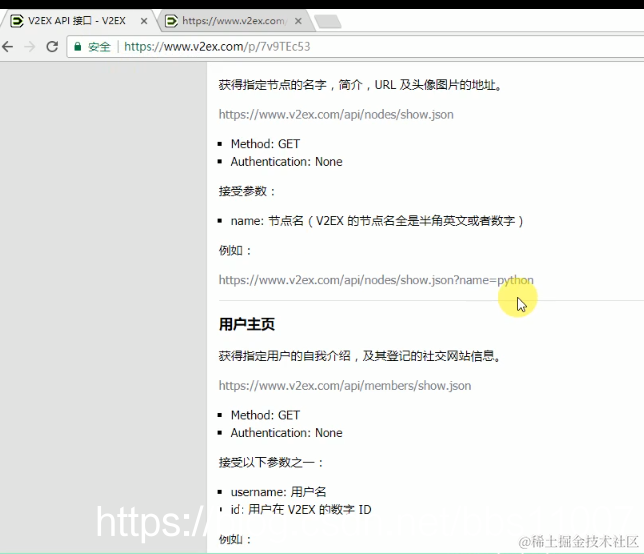
Task: Click the browser Forward arrow
Action: [30, 47]
